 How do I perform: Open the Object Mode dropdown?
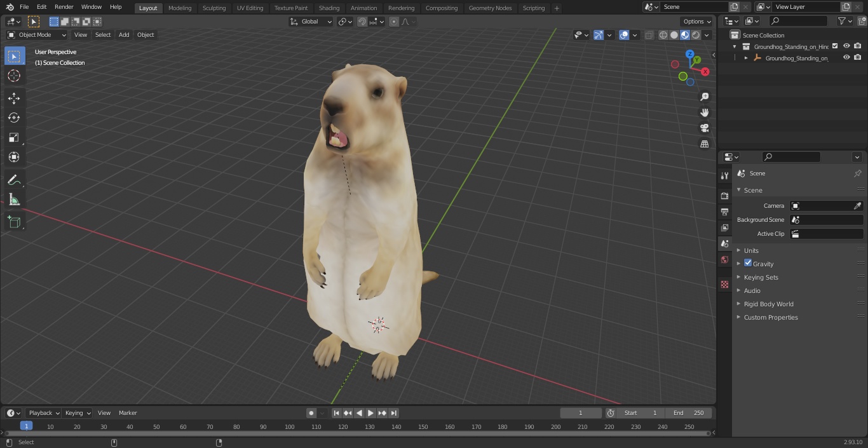(37, 35)
